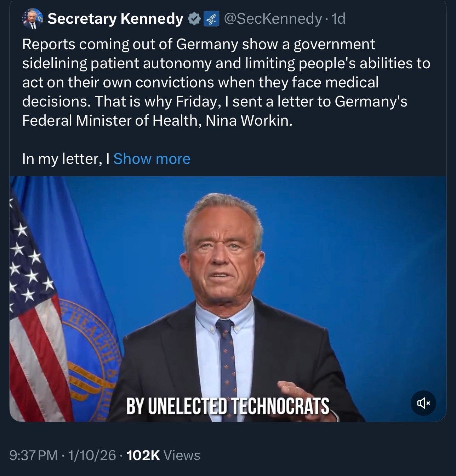Click the name Nina Workin in post

(x=249, y=121)
